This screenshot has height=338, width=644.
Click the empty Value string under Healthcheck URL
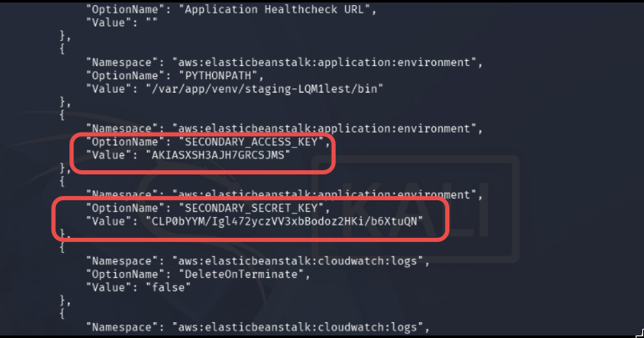click(x=151, y=23)
